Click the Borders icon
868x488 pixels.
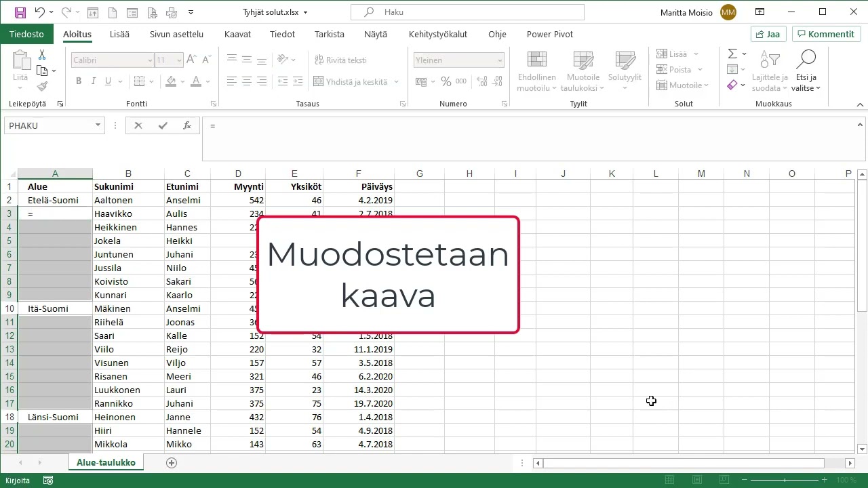click(140, 81)
